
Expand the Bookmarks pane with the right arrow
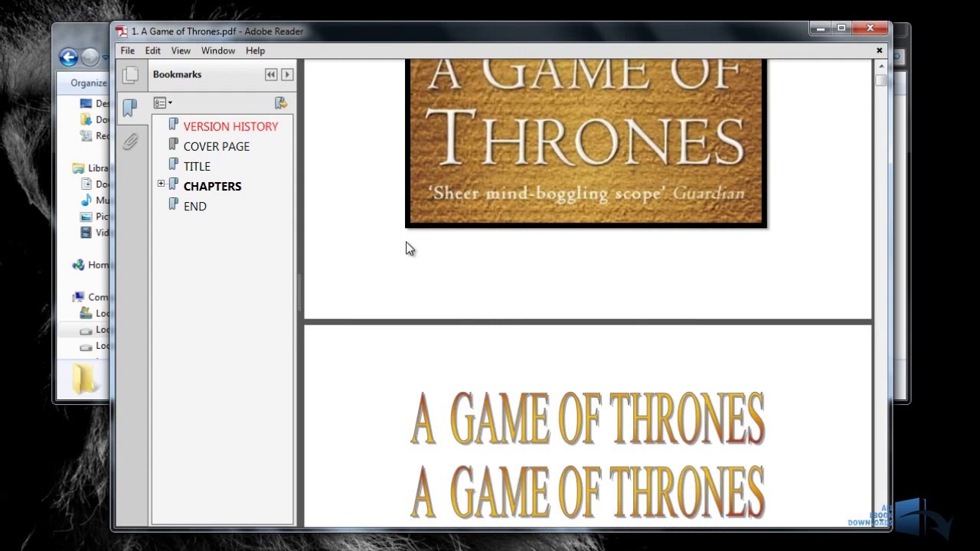click(287, 74)
